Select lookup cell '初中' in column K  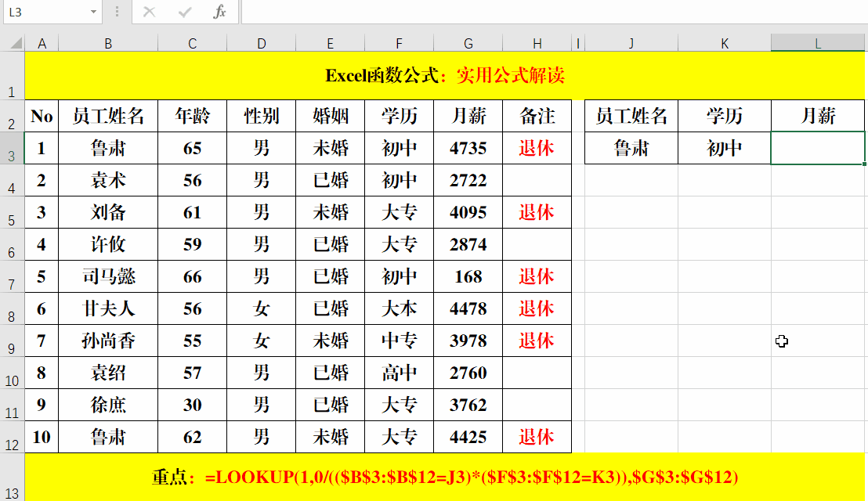point(725,148)
